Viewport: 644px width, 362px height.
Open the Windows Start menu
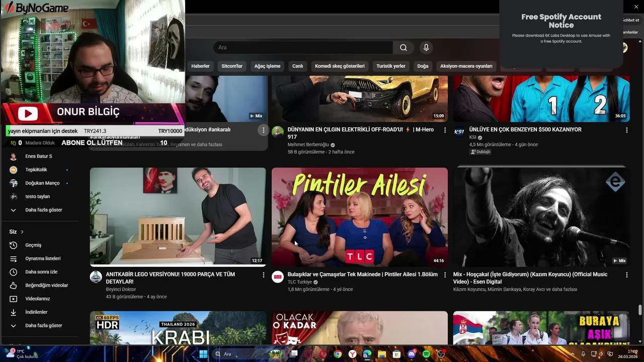coord(203,354)
